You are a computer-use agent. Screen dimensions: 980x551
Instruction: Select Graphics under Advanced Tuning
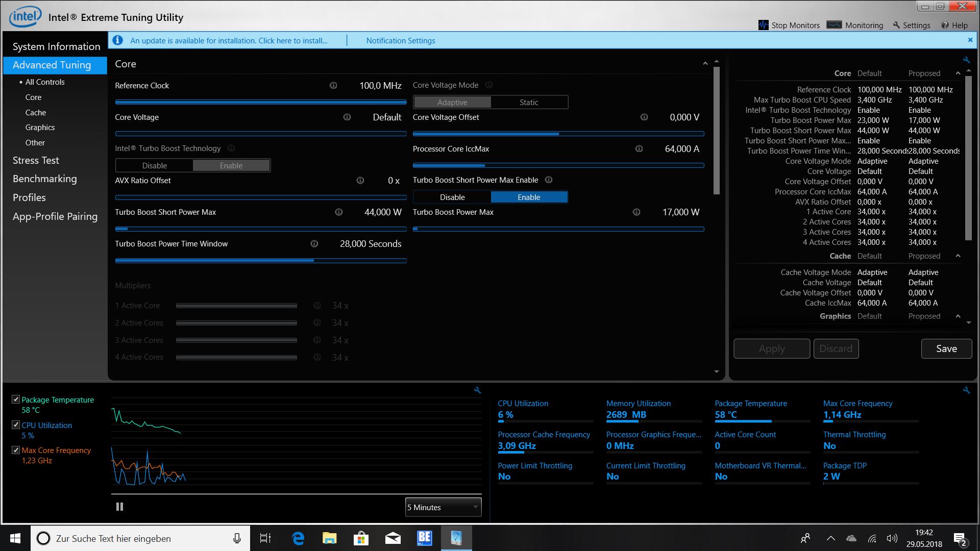[x=40, y=128]
